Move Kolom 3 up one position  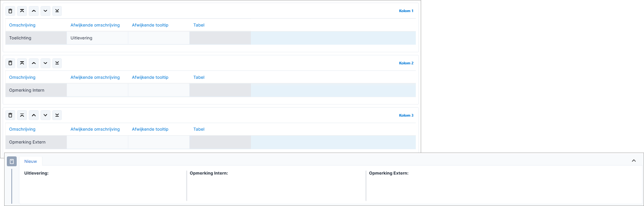pos(34,115)
